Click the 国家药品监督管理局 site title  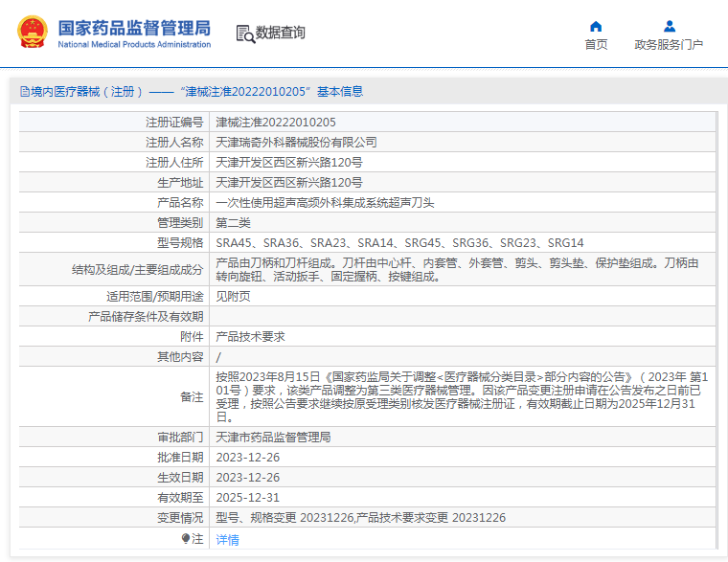(134, 28)
